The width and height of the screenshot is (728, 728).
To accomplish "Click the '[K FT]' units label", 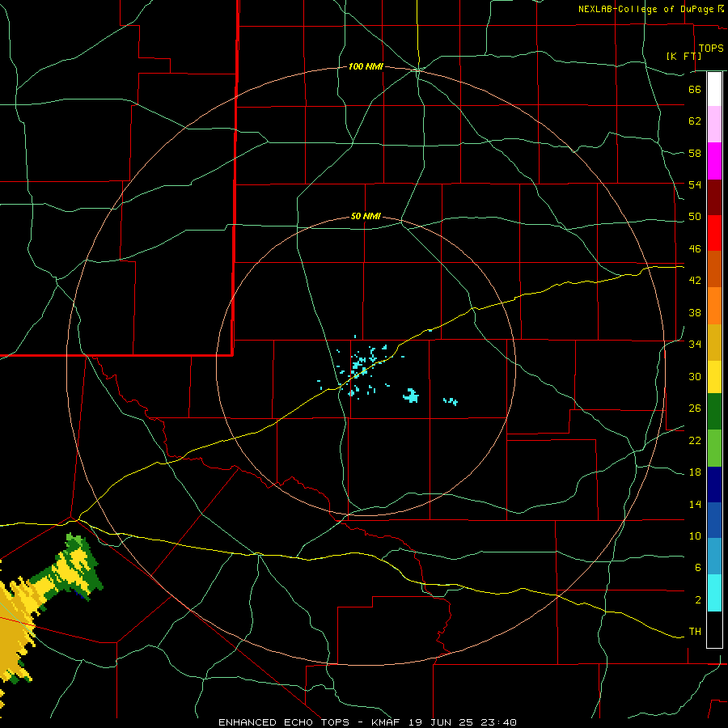I will (684, 56).
